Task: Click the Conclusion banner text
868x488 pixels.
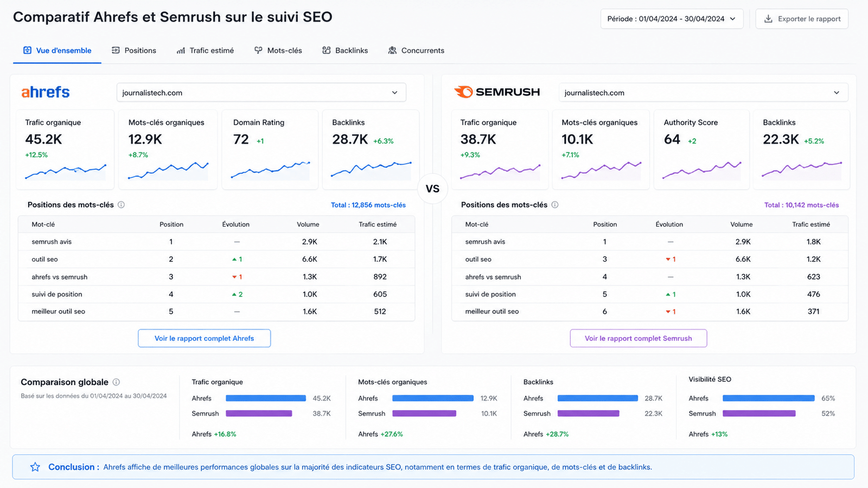Action: pyautogui.click(x=378, y=467)
